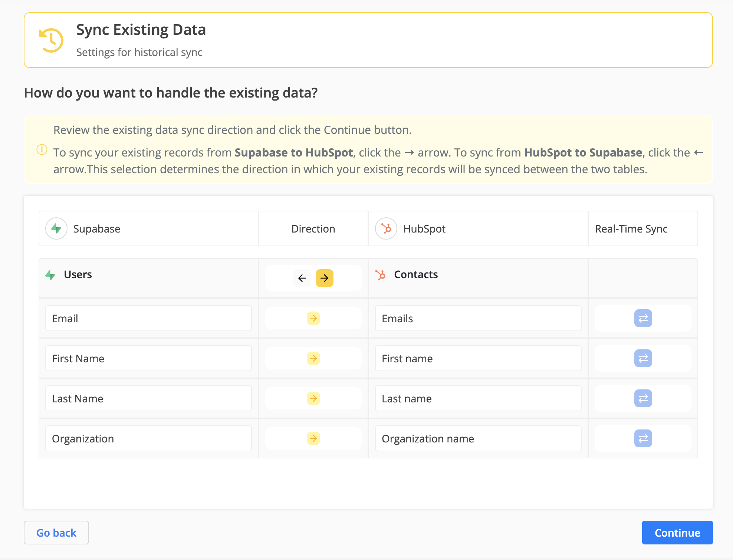
Task: Click the info icon in yellow notice
Action: point(42,149)
